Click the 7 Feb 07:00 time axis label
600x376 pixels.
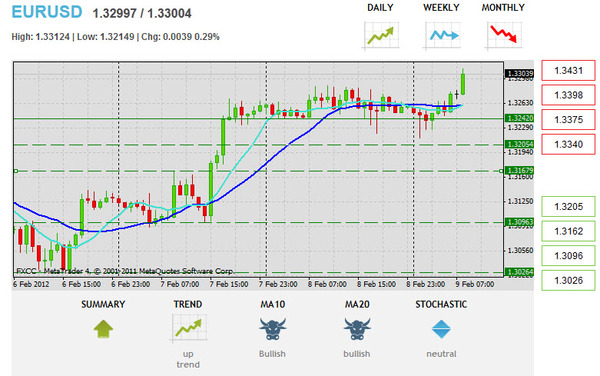180,284
